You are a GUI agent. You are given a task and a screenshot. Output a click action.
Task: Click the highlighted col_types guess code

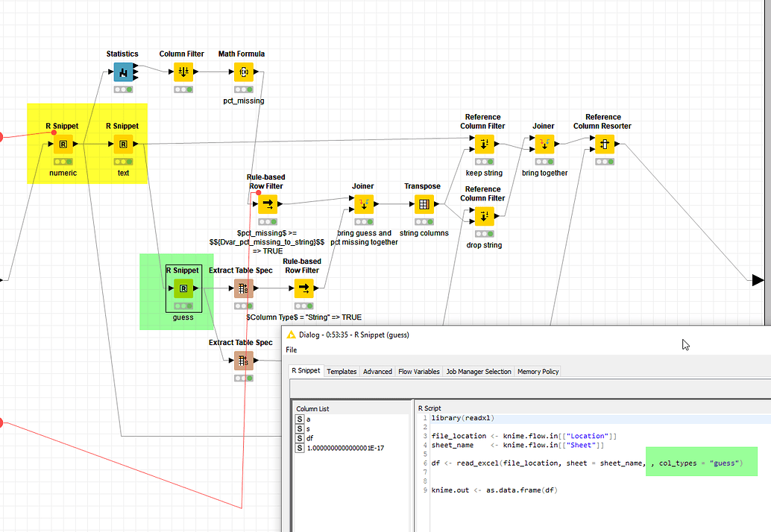pyautogui.click(x=700, y=463)
